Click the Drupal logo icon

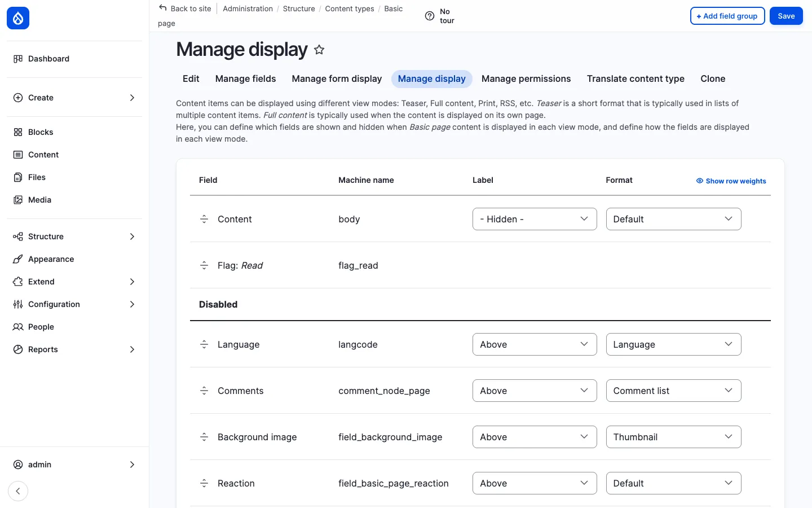point(18,18)
